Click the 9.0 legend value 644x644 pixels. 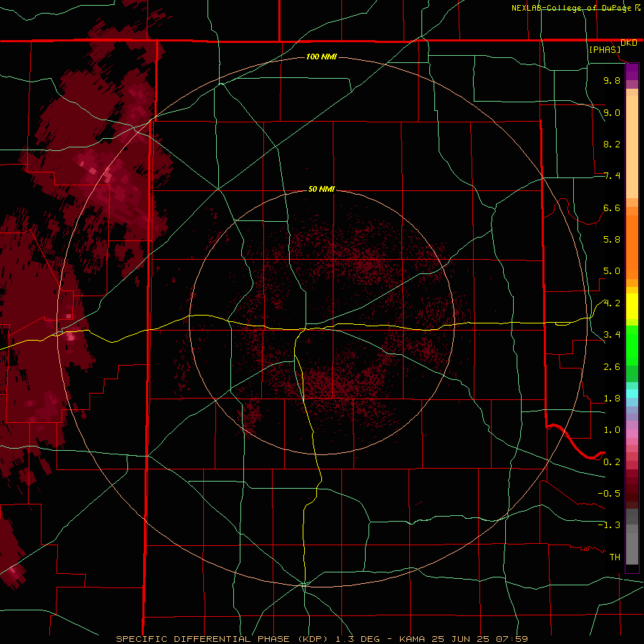612,112
